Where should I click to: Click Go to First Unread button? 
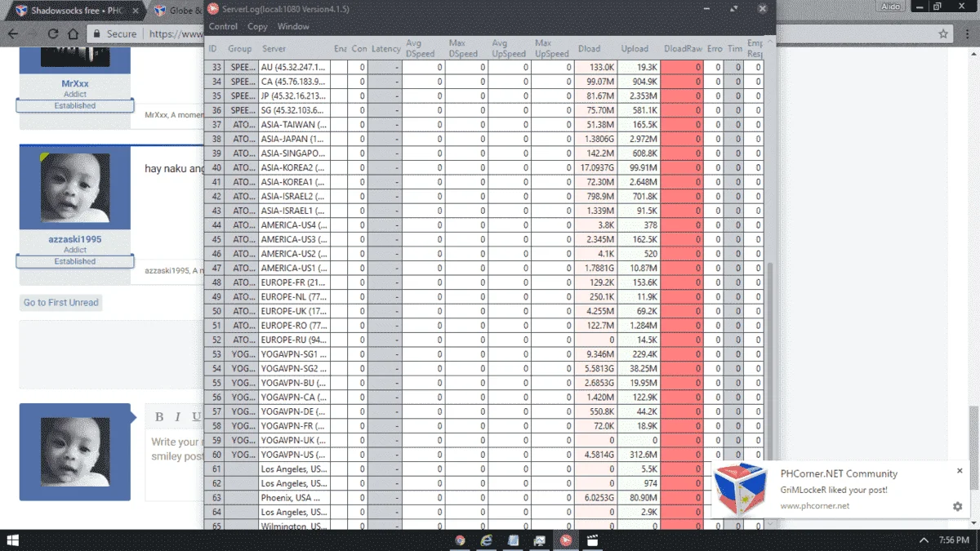point(61,303)
